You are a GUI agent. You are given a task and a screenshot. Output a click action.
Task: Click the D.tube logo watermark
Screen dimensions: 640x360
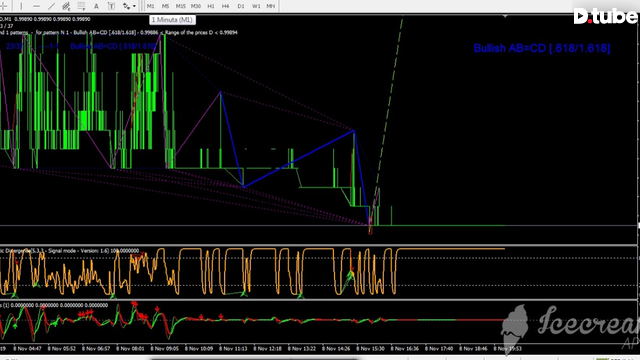[606, 16]
